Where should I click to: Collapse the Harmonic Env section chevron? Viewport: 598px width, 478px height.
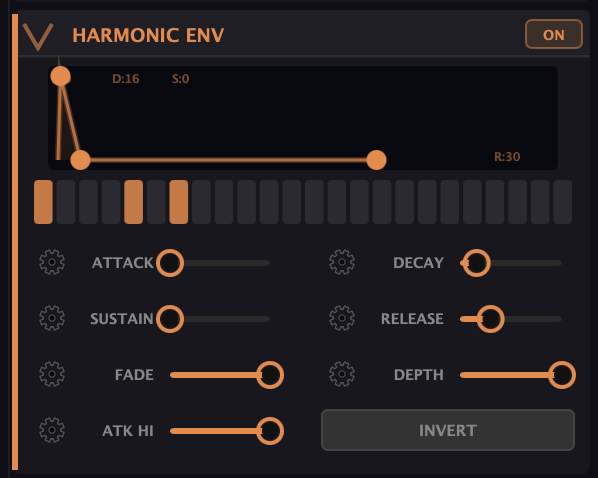(x=38, y=37)
